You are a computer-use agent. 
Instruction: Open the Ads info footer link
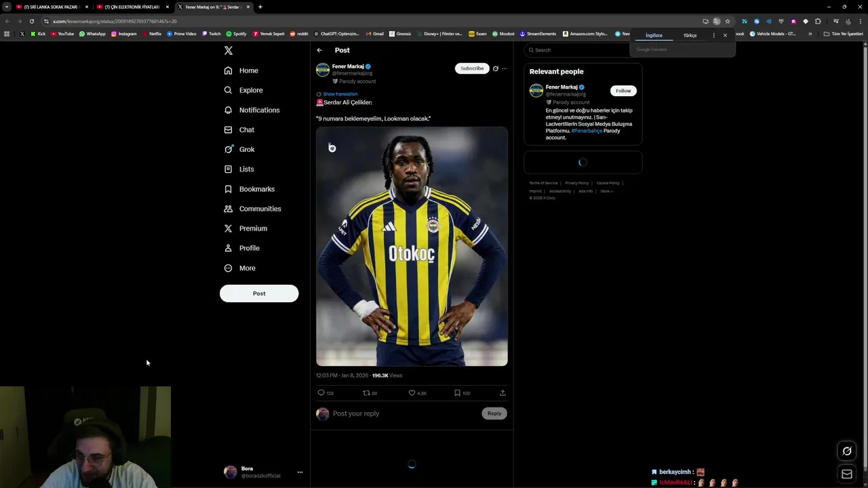tap(585, 191)
